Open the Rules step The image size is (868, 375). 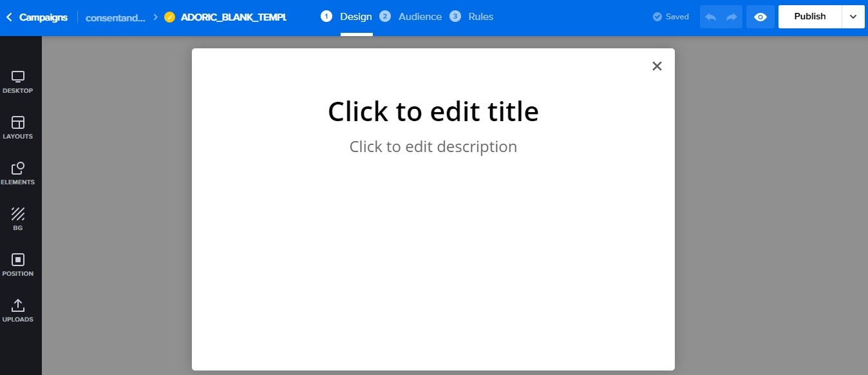tap(480, 16)
